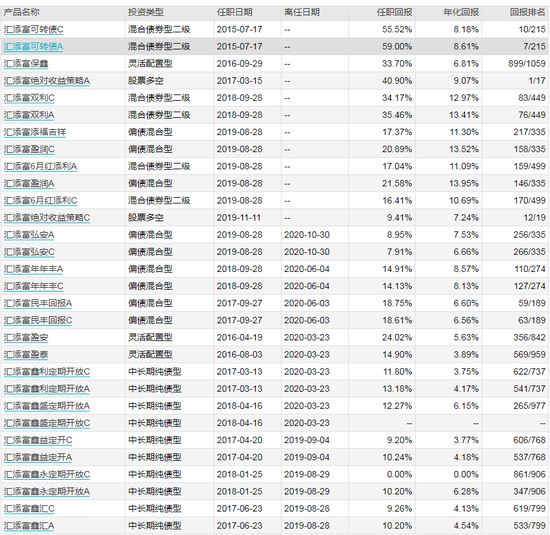Open fund link 汇添富可转债A
This screenshot has height=535, width=550.
coord(33,47)
